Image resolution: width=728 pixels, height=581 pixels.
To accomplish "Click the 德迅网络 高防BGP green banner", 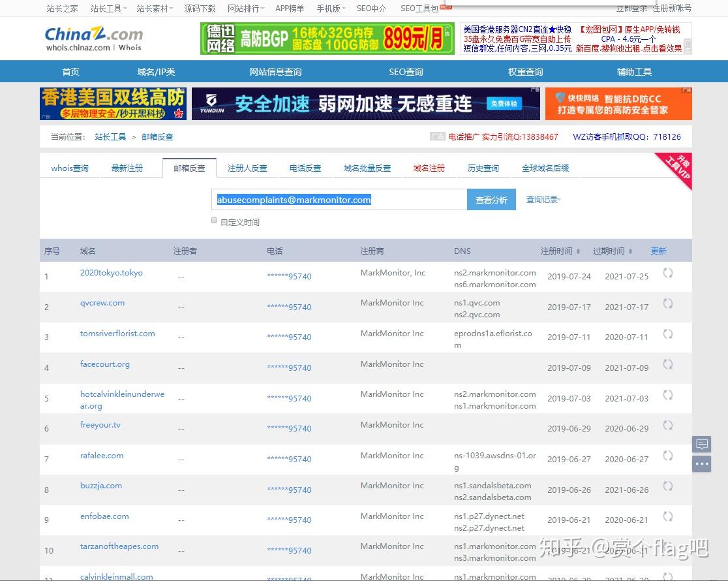I will point(327,39).
